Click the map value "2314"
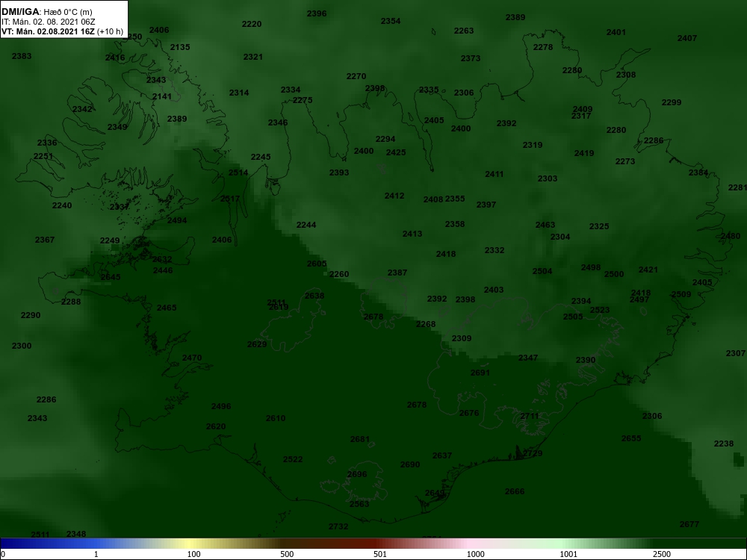This screenshot has width=747, height=560. pos(239,93)
